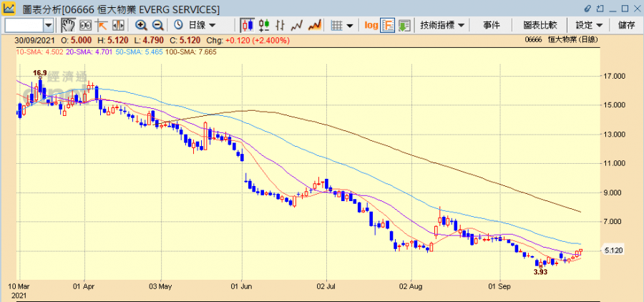The height and width of the screenshot is (302, 644).
Task: Click the attachment paperclip icon in title bar
Action: 589,9
